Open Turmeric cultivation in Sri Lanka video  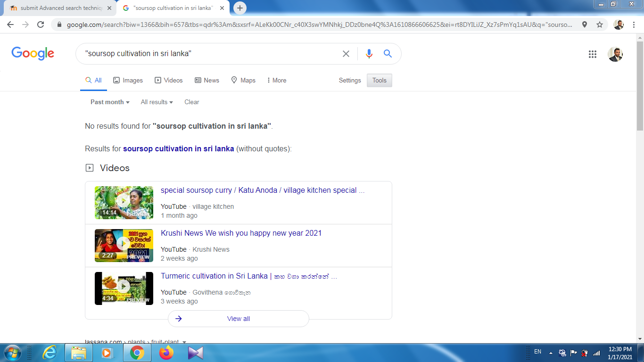tap(249, 276)
